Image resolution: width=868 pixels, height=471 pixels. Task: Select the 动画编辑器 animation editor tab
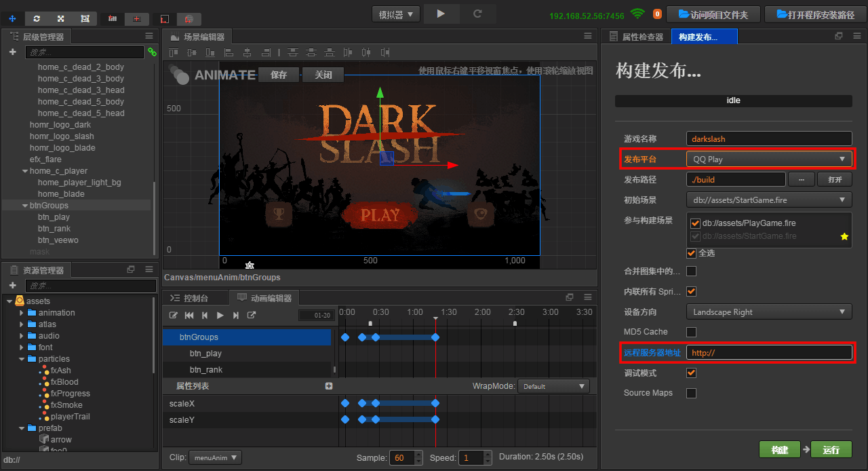click(x=264, y=298)
